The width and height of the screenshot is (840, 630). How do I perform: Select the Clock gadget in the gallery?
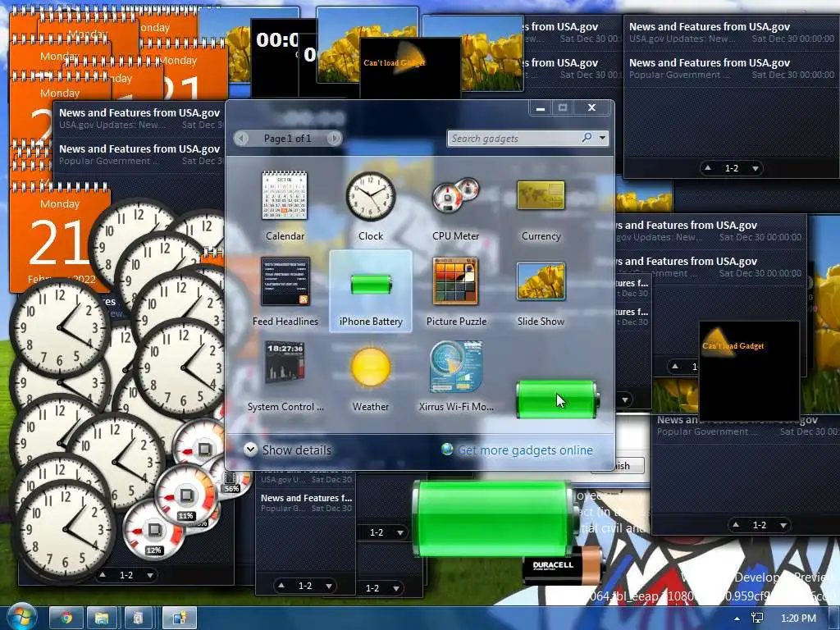point(370,206)
